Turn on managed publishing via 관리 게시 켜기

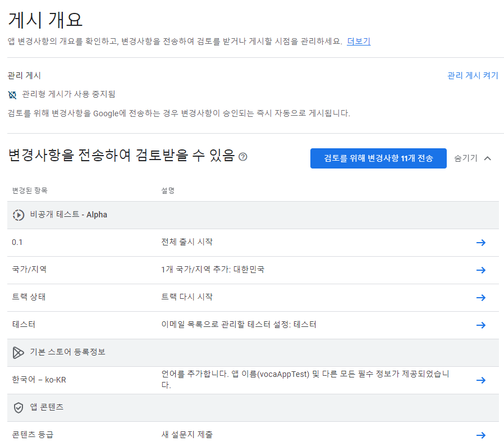pos(473,75)
